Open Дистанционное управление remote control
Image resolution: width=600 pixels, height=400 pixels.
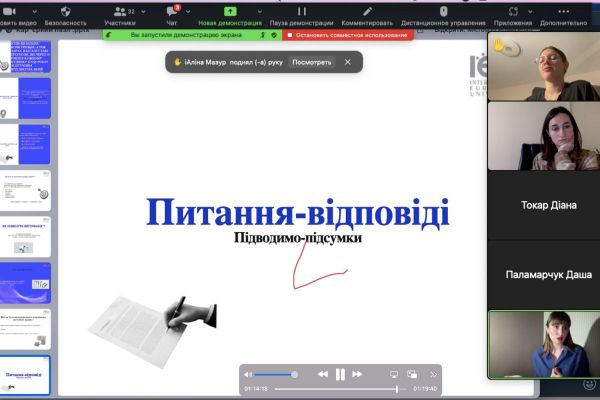coord(443,13)
